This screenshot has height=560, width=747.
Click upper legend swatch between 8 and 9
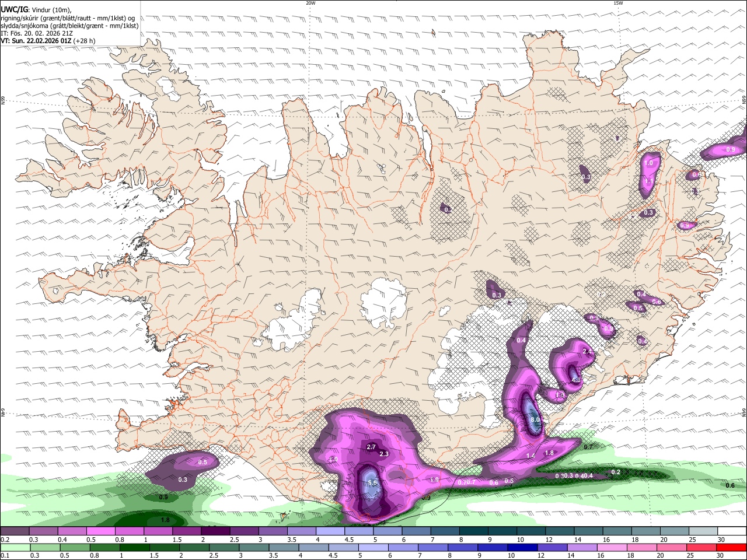click(474, 531)
